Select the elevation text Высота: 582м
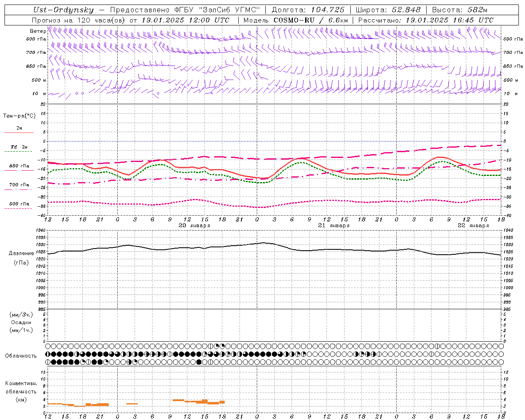The image size is (525, 420). click(x=459, y=10)
